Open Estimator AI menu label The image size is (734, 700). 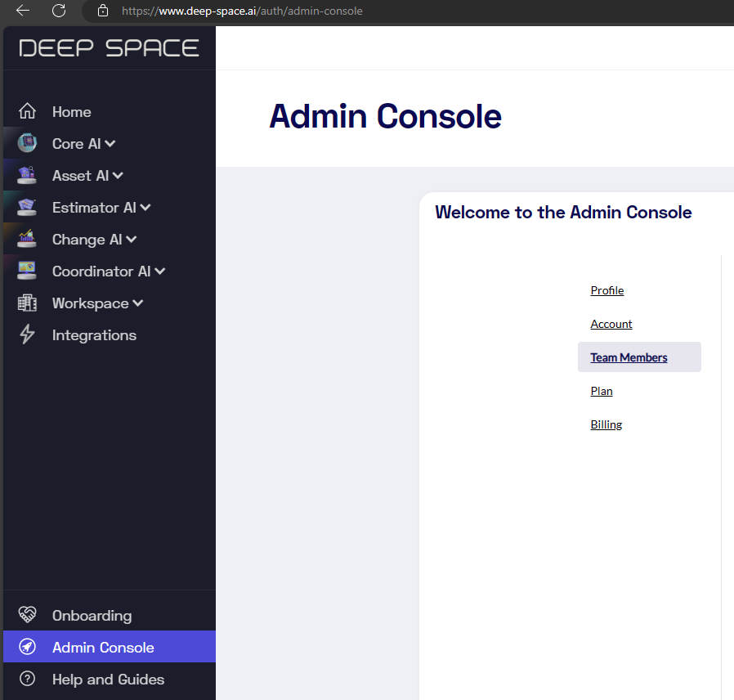point(94,208)
